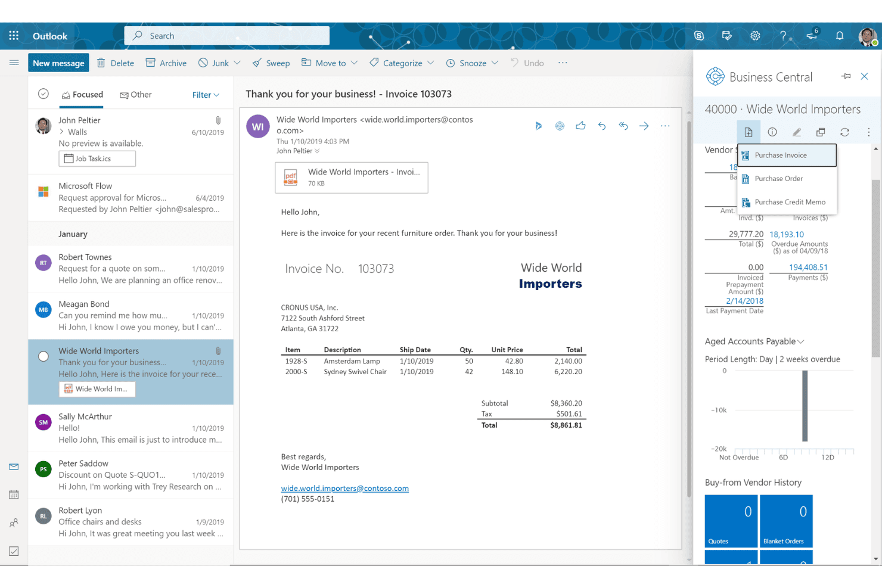Forward the invoice email
882x588 pixels.
coord(644,126)
